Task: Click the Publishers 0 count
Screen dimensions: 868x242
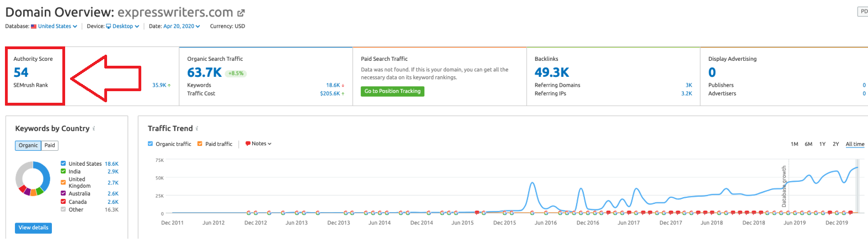Action: click(864, 85)
